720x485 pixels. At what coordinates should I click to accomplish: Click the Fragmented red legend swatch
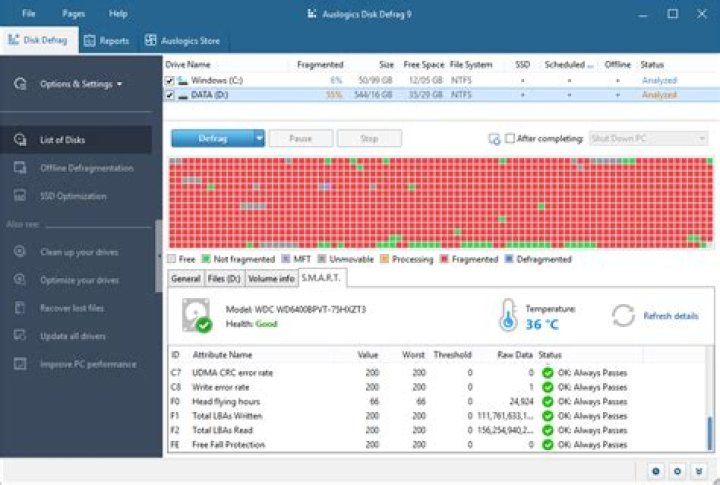[x=444, y=259]
